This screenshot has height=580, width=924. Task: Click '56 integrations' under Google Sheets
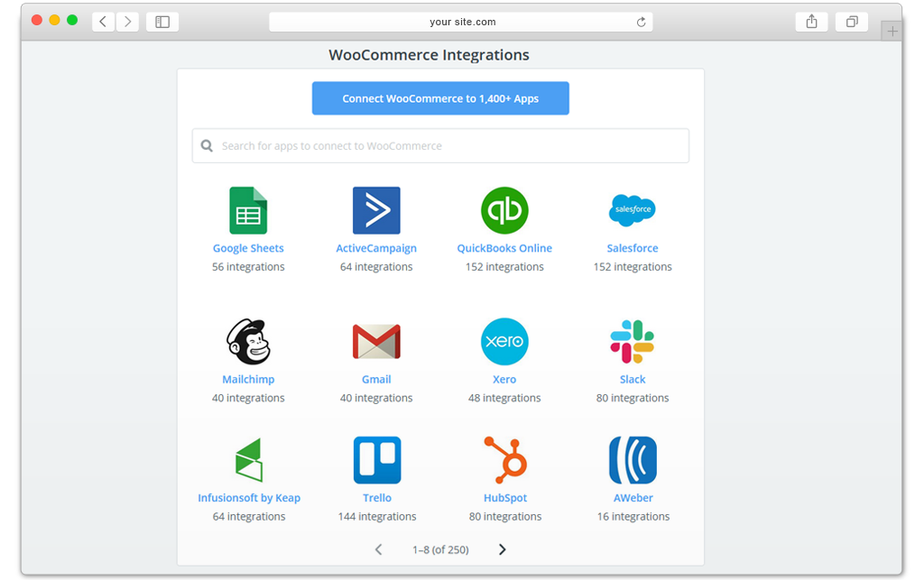pos(248,267)
